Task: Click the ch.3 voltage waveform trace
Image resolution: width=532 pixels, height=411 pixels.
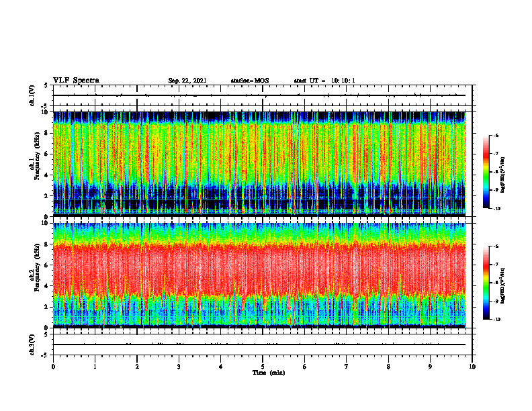Action: (x=259, y=345)
